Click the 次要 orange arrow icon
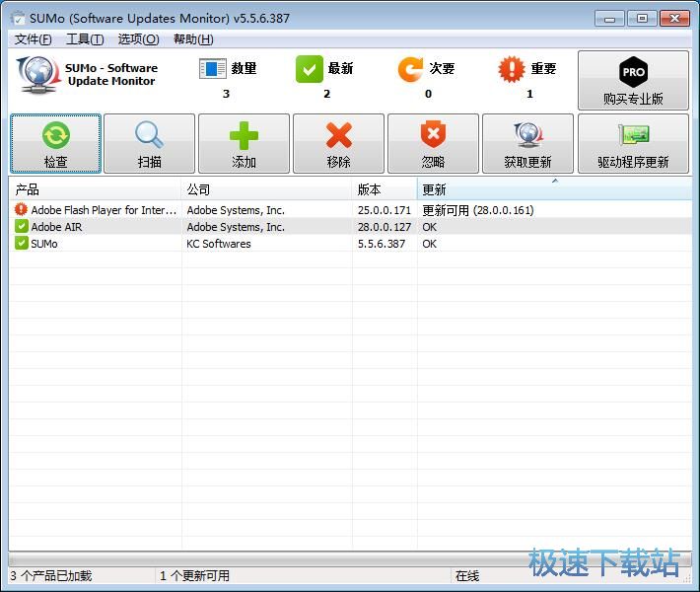Image resolution: width=700 pixels, height=592 pixels. tap(410, 69)
